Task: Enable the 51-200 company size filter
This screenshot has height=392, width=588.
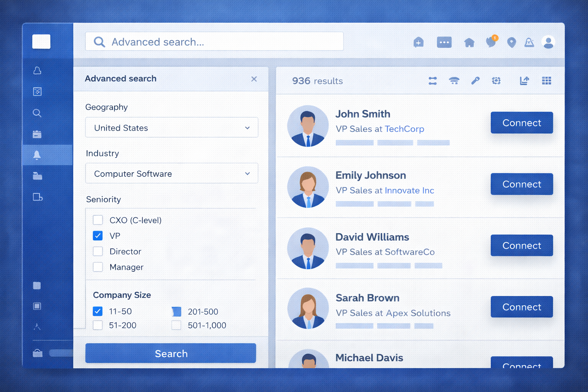Action: [x=98, y=325]
